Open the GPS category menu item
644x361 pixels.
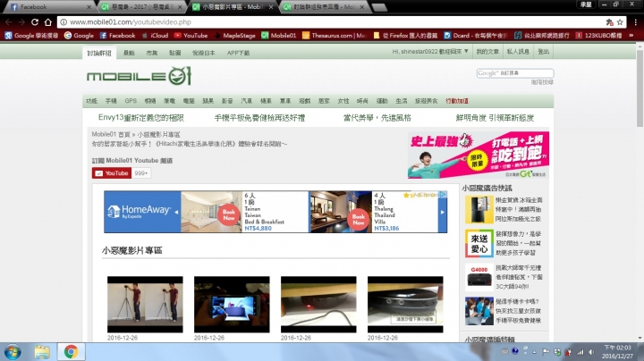[x=131, y=101]
